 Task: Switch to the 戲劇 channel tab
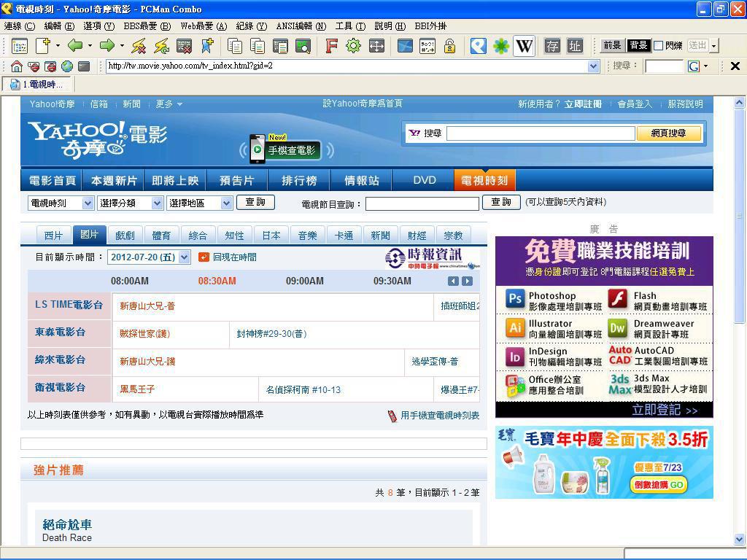[x=125, y=236]
